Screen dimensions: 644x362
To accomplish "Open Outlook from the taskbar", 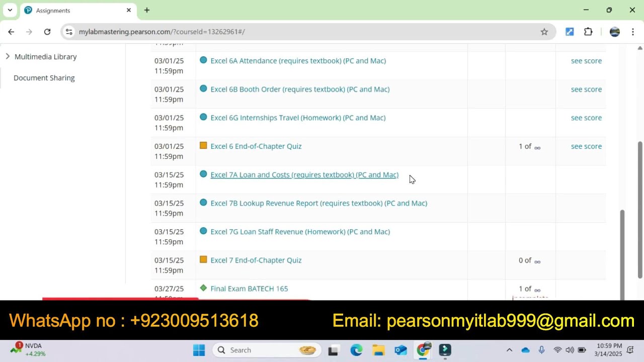I will point(401,350).
